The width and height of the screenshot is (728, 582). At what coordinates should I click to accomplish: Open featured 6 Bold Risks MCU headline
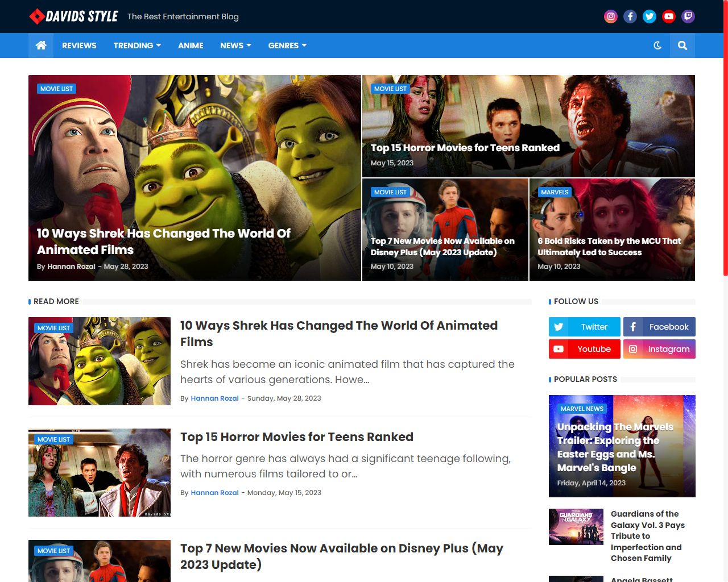point(609,247)
